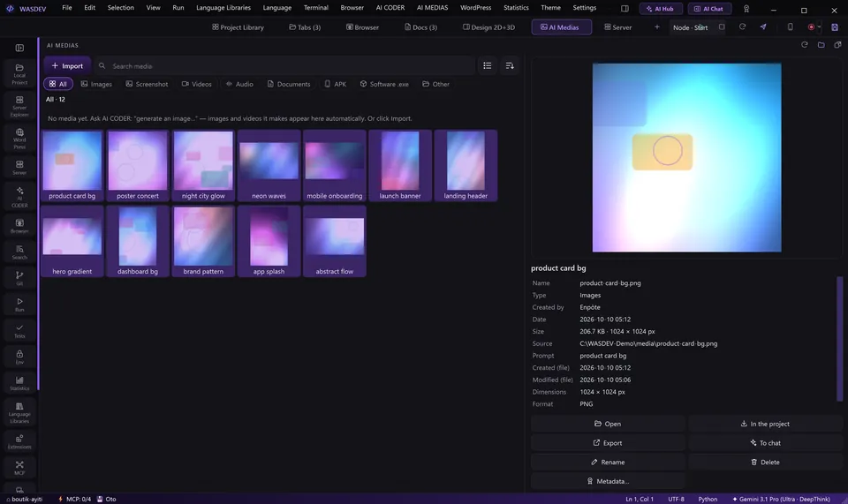848x504 pixels.
Task: Open the Run sidebar panel
Action: (x=19, y=305)
